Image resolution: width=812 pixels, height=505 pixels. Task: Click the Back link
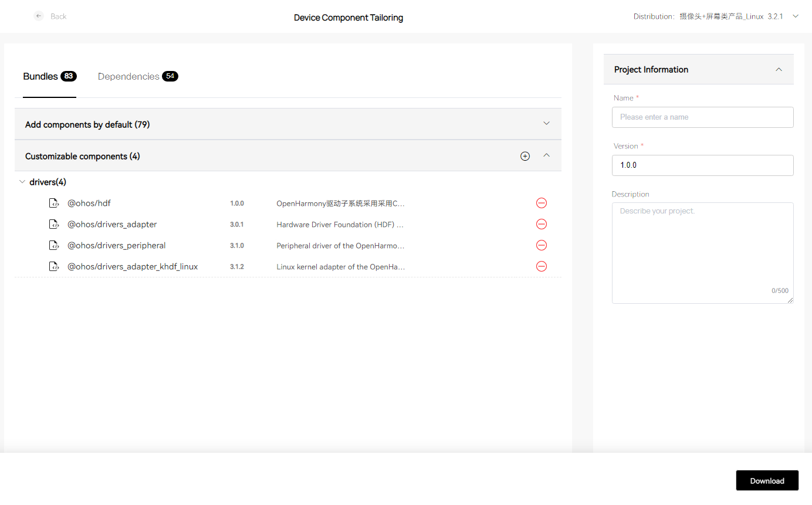[58, 16]
